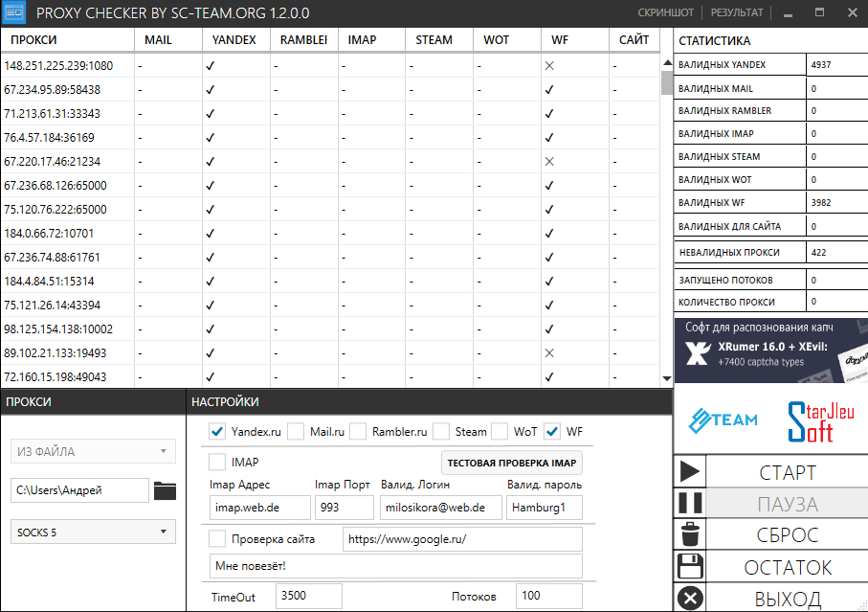The height and width of the screenshot is (612, 868).
Task: Click the Потоков field 100
Action: tap(548, 596)
